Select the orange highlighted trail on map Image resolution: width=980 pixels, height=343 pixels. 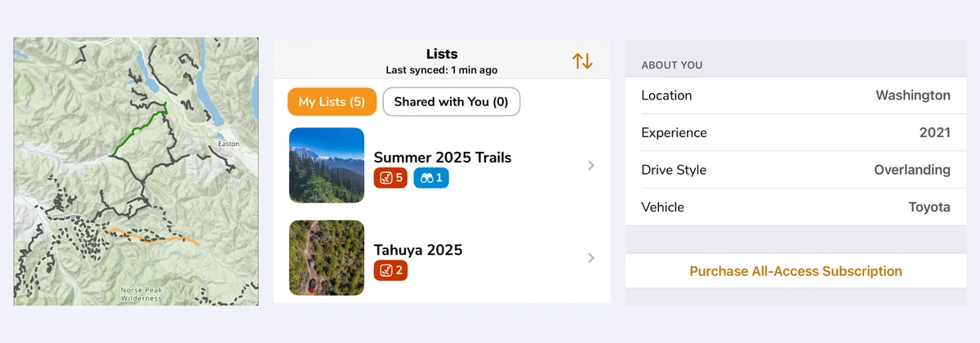click(x=155, y=237)
